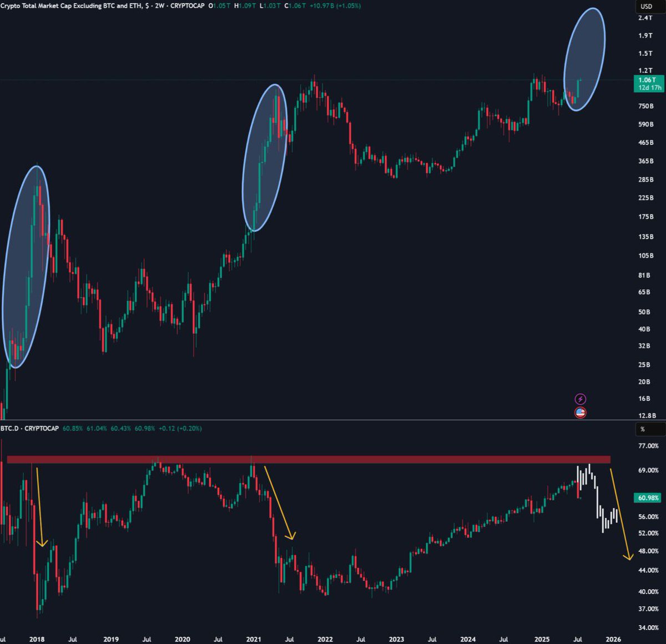The width and height of the screenshot is (666, 644).
Task: Click the purple lightning bolt icon
Action: 580,399
